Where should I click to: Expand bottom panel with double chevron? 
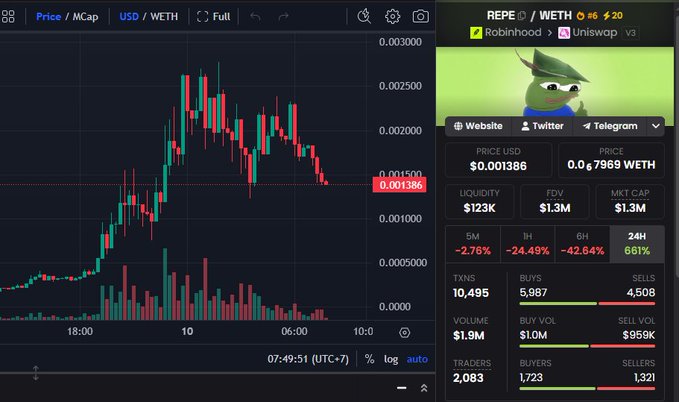coord(424,388)
